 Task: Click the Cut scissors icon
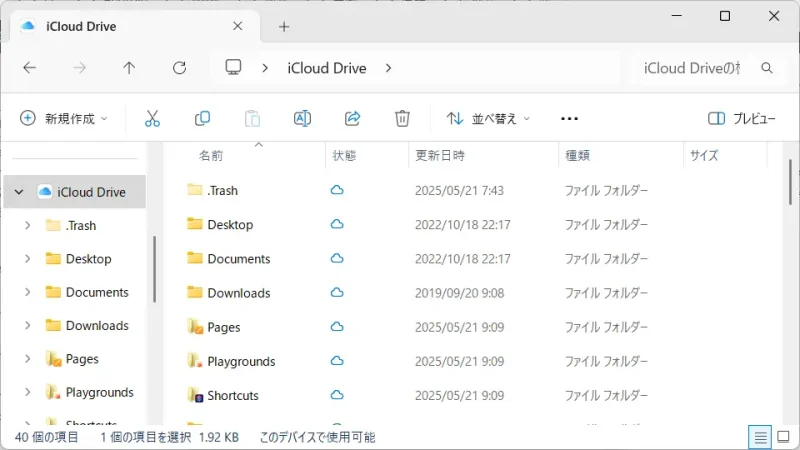152,118
